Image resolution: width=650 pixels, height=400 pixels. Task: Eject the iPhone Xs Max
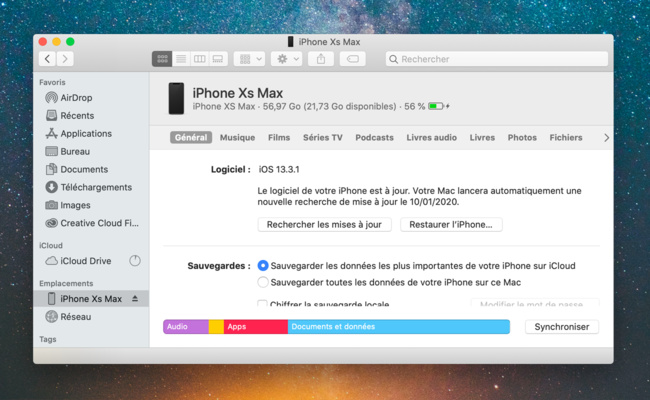click(x=135, y=298)
